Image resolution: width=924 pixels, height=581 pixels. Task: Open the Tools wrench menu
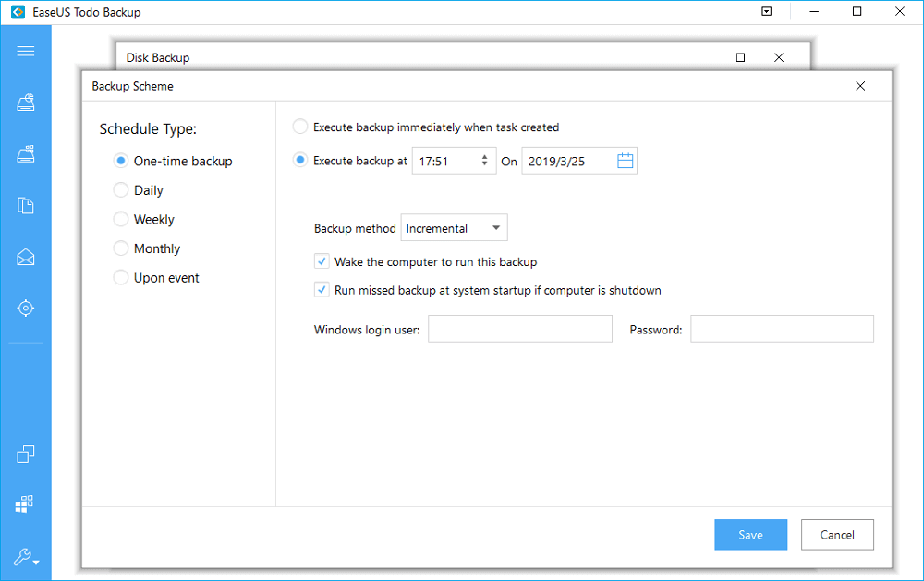[22, 555]
